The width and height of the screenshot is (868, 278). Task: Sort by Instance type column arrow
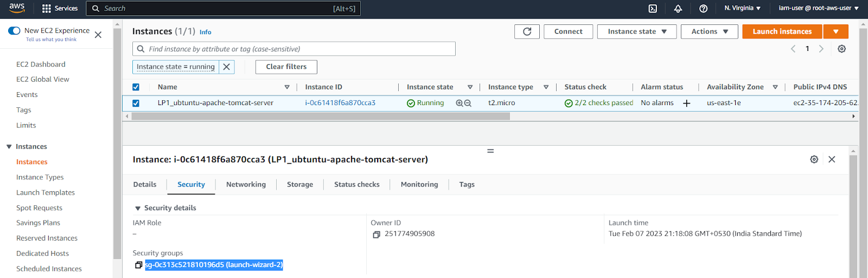pos(546,87)
